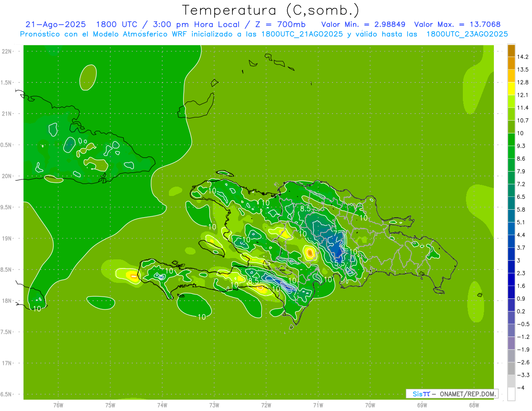Click the 18N latitude tick label
The image size is (532, 411).
pos(7,301)
